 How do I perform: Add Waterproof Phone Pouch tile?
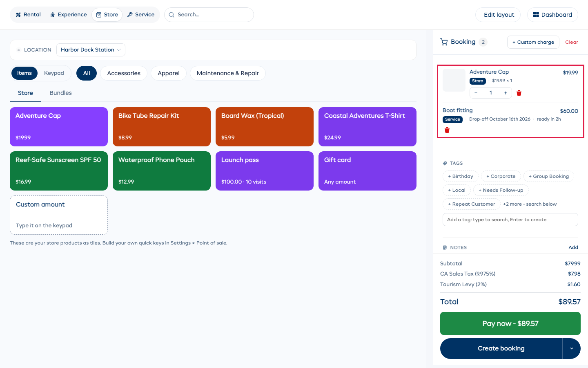pyautogui.click(x=162, y=171)
